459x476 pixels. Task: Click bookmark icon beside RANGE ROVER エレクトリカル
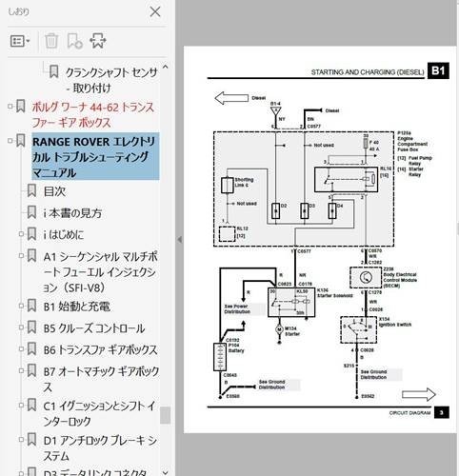click(x=21, y=141)
